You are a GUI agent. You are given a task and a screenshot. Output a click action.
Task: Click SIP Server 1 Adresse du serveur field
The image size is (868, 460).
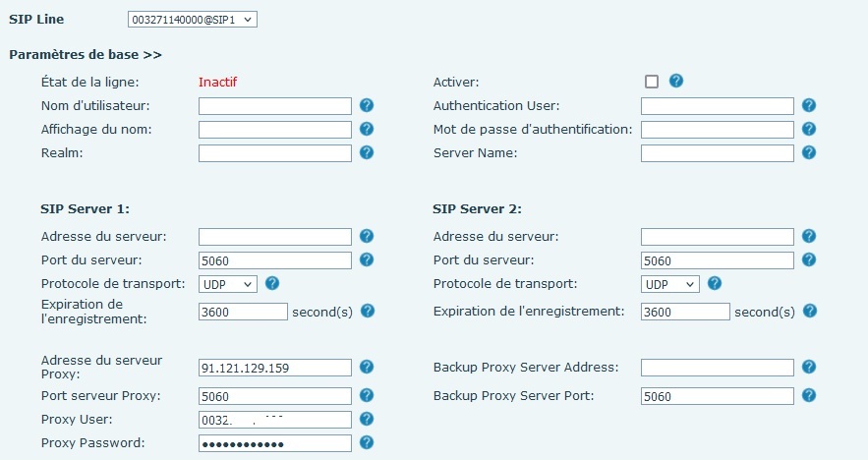(275, 237)
